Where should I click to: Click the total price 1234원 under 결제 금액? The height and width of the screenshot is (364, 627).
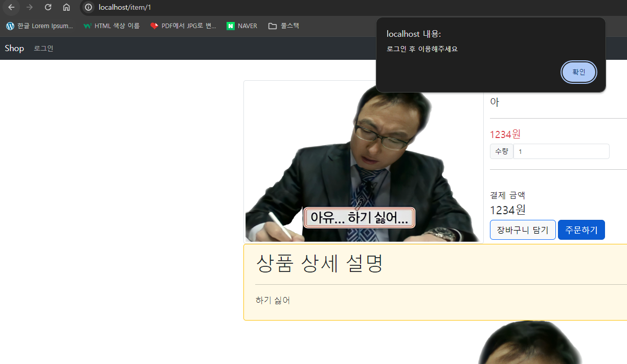(508, 210)
